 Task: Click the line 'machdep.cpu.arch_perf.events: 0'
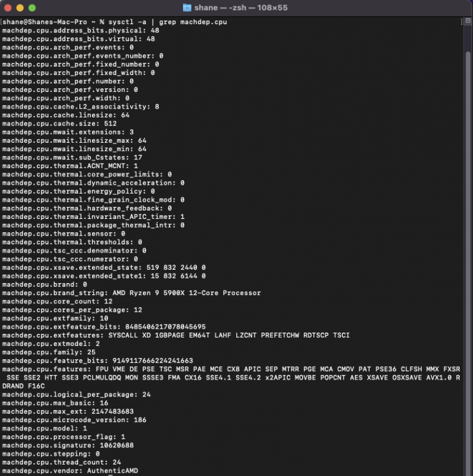point(68,48)
